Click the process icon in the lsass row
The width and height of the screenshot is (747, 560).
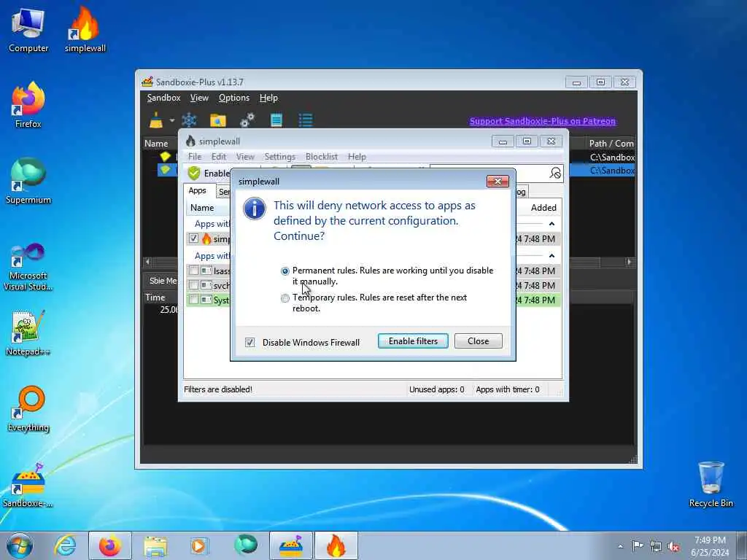point(206,271)
